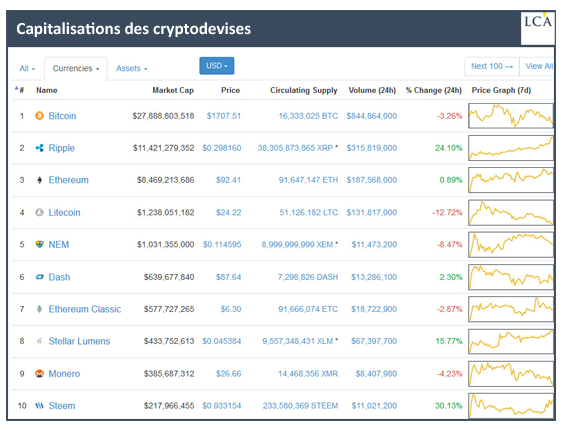565x430 pixels.
Task: Click the orange Bitcoin coin icon
Action: (x=39, y=116)
